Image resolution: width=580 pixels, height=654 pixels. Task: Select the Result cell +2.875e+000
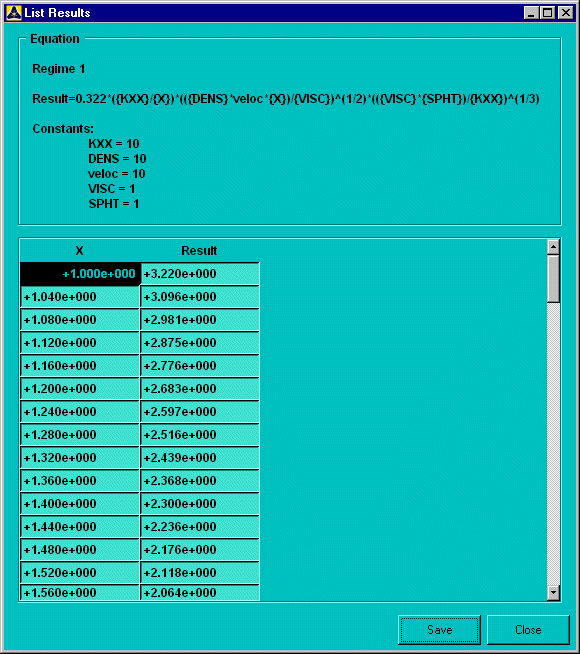200,343
